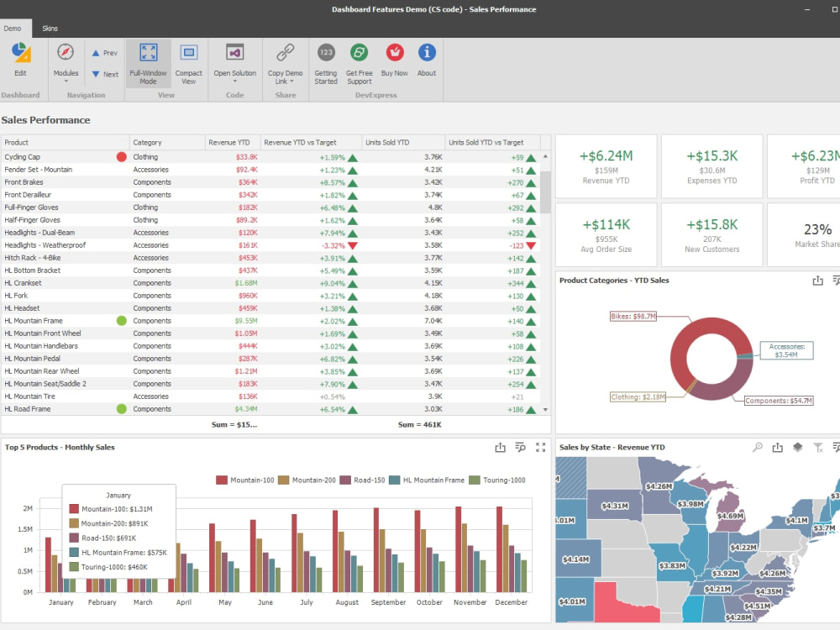Click the Mountain-100 legend swatch

click(222, 480)
